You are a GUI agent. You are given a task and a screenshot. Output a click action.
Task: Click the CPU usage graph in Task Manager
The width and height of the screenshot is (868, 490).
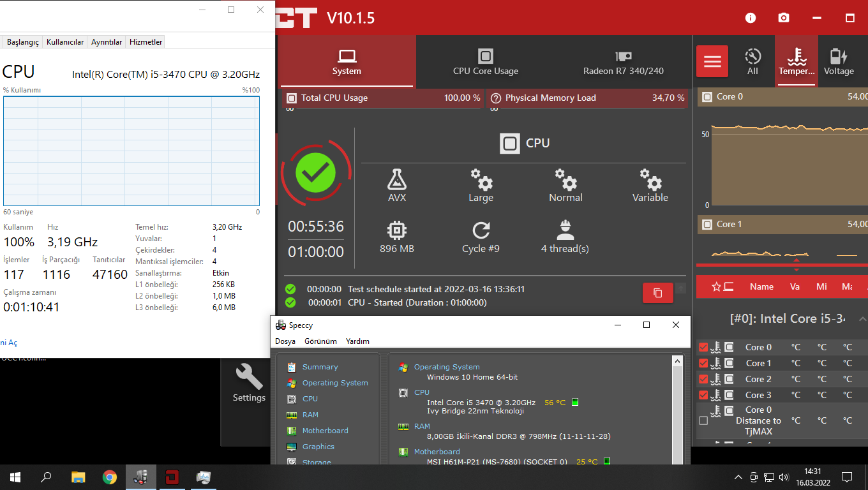[131, 151]
